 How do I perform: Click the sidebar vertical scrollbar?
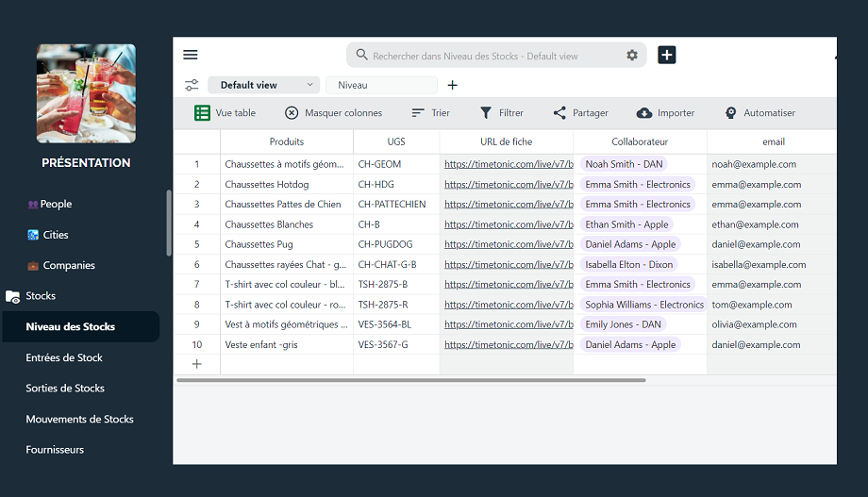pos(168,224)
